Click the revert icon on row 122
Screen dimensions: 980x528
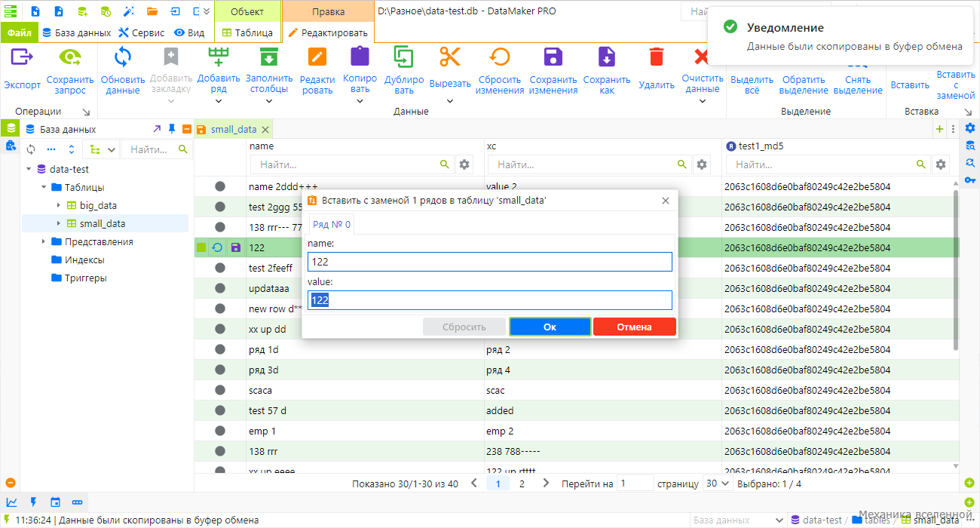[x=217, y=247]
